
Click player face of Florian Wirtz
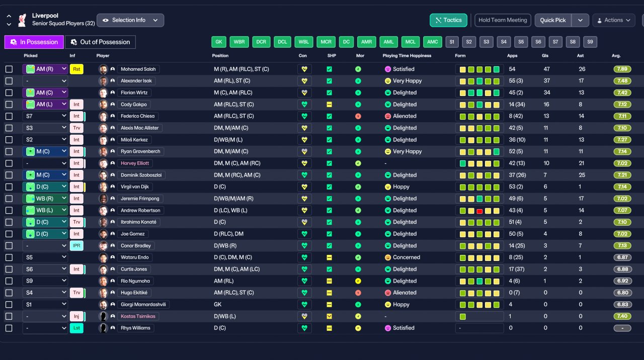pos(103,93)
